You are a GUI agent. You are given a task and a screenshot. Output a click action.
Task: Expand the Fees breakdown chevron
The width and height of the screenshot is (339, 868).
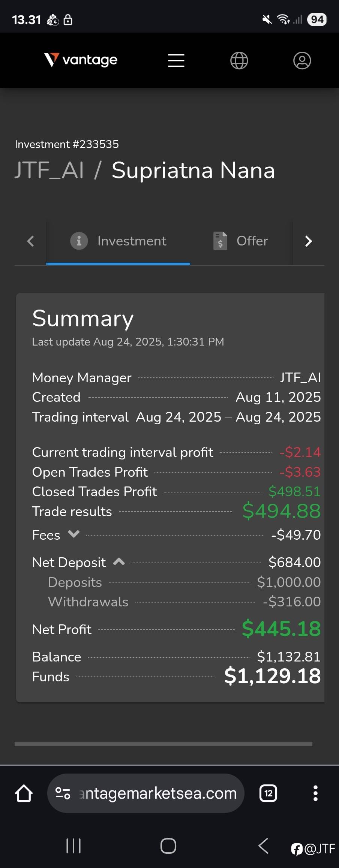[74, 534]
